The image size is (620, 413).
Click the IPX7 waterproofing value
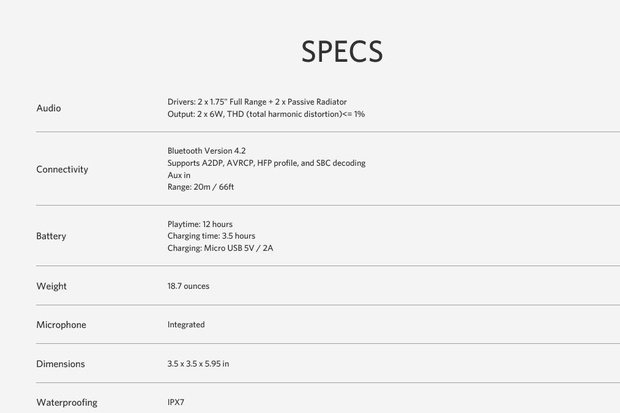pyautogui.click(x=176, y=402)
